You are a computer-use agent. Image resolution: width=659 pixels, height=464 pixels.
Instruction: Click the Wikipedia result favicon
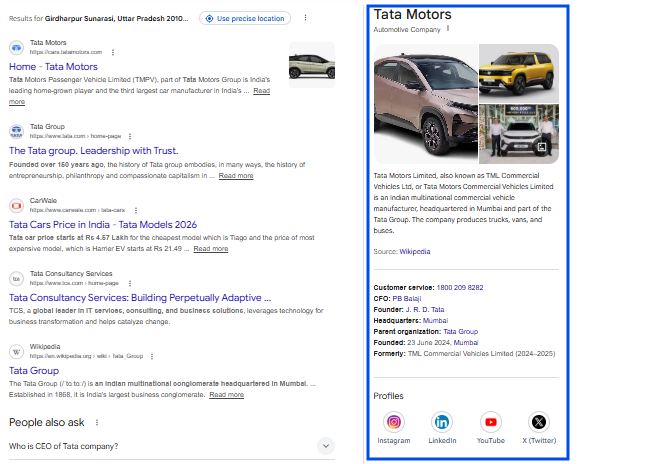pyautogui.click(x=17, y=351)
